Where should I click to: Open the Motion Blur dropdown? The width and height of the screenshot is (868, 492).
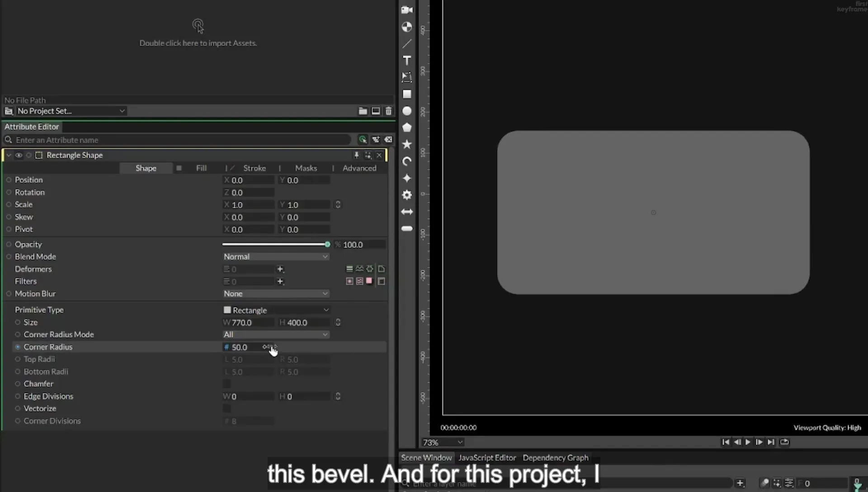tap(276, 293)
